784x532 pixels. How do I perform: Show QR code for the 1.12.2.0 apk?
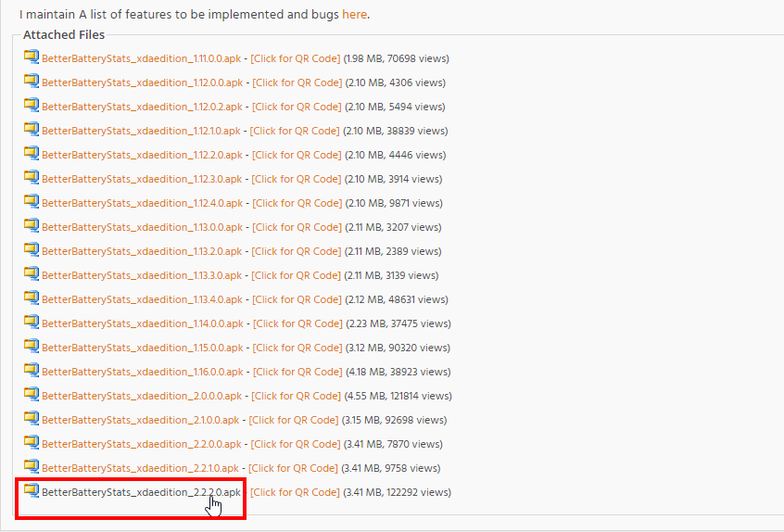(x=297, y=155)
